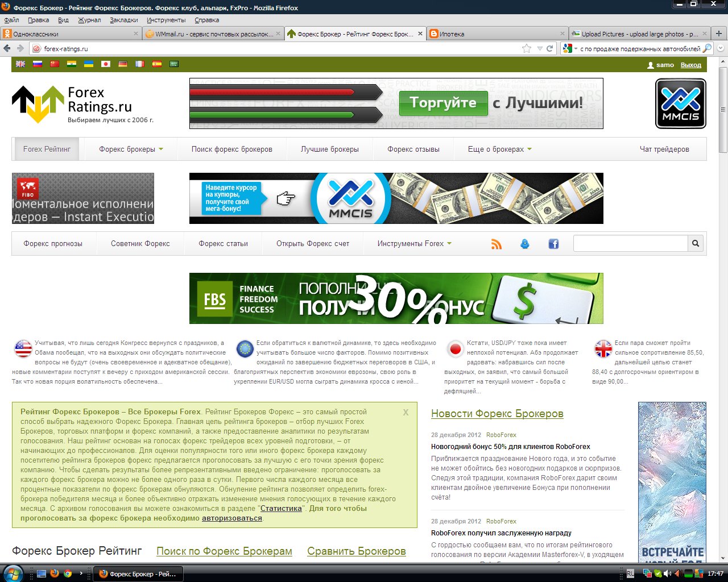
Task: Open the Справка menu
Action: tap(207, 20)
